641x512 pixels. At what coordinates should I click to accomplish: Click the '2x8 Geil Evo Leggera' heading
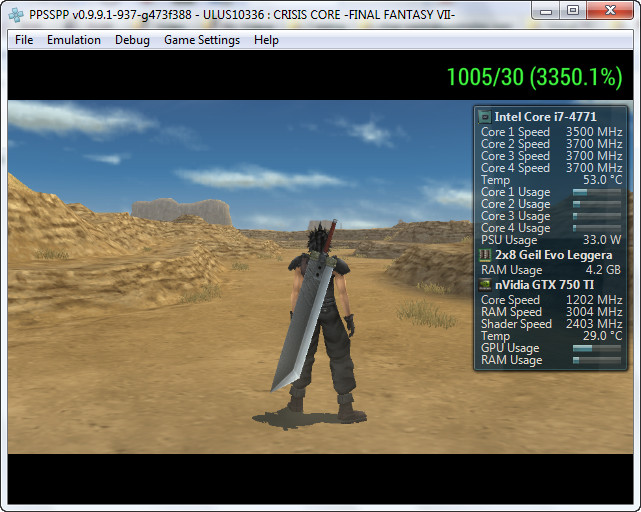554,255
